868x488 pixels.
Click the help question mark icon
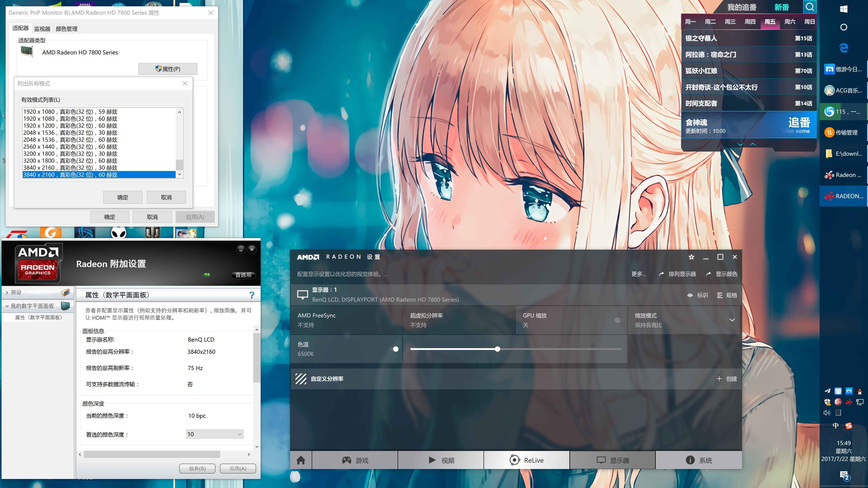[x=252, y=295]
